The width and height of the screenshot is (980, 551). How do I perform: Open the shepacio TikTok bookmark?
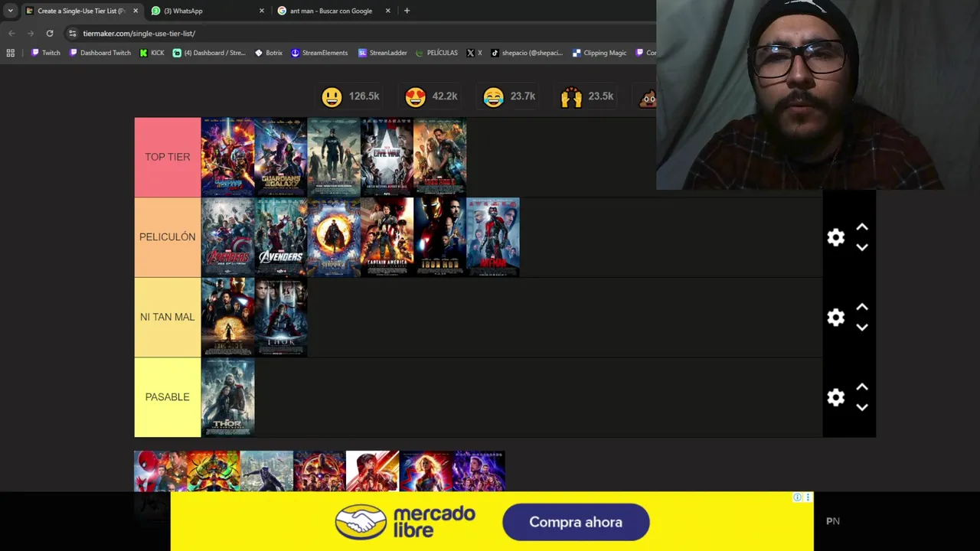pos(527,53)
